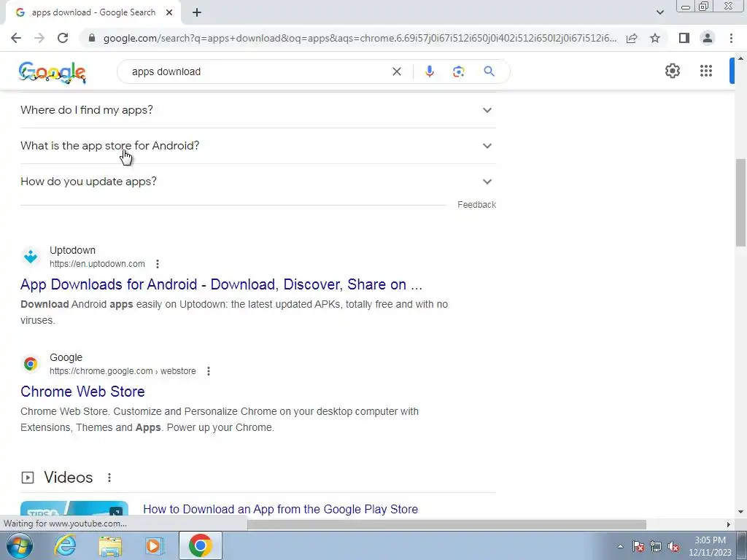The image size is (747, 560).
Task: Expand 'What is the app store for Android?'
Action: point(258,146)
